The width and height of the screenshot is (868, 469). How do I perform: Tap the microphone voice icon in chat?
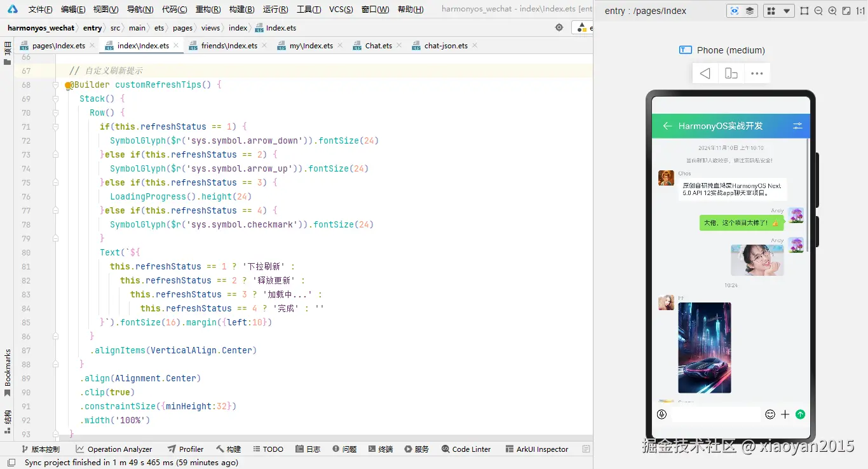click(661, 414)
